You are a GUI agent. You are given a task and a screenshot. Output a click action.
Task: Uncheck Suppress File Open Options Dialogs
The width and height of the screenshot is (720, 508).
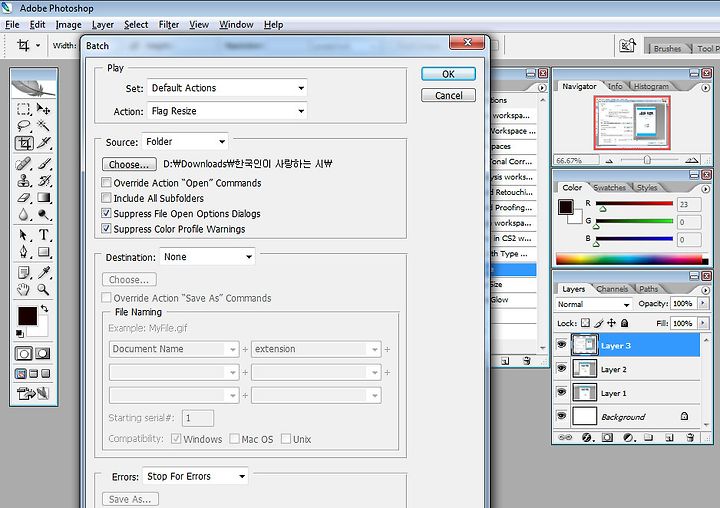pos(106,213)
